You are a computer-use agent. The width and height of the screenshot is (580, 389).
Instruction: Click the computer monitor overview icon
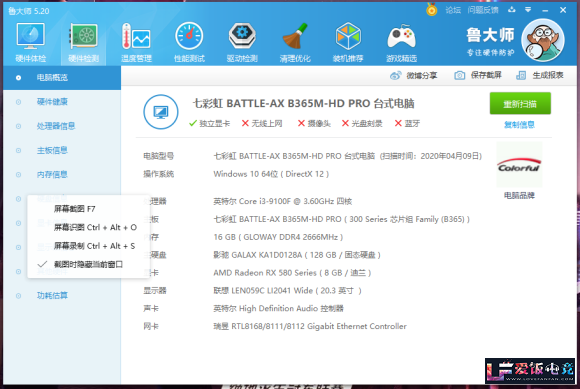(x=161, y=112)
